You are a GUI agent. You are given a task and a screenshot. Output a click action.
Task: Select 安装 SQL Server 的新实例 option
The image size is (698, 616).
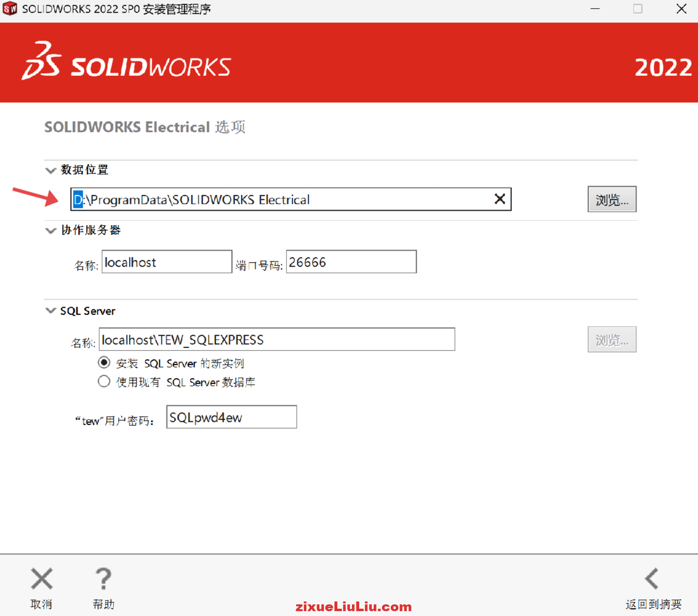pos(104,363)
